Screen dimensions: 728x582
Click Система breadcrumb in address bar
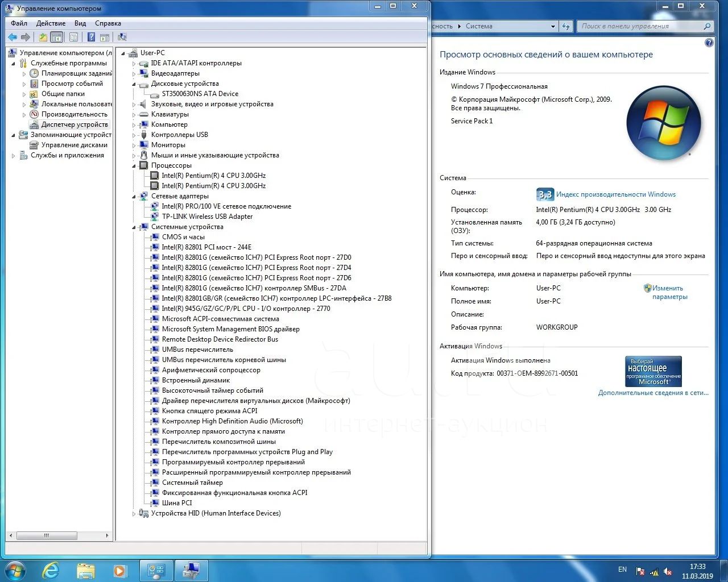click(479, 26)
